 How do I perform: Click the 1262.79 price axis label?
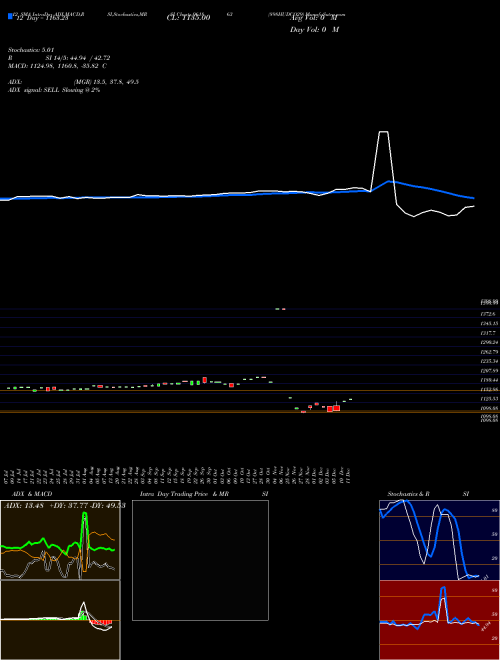(x=489, y=351)
